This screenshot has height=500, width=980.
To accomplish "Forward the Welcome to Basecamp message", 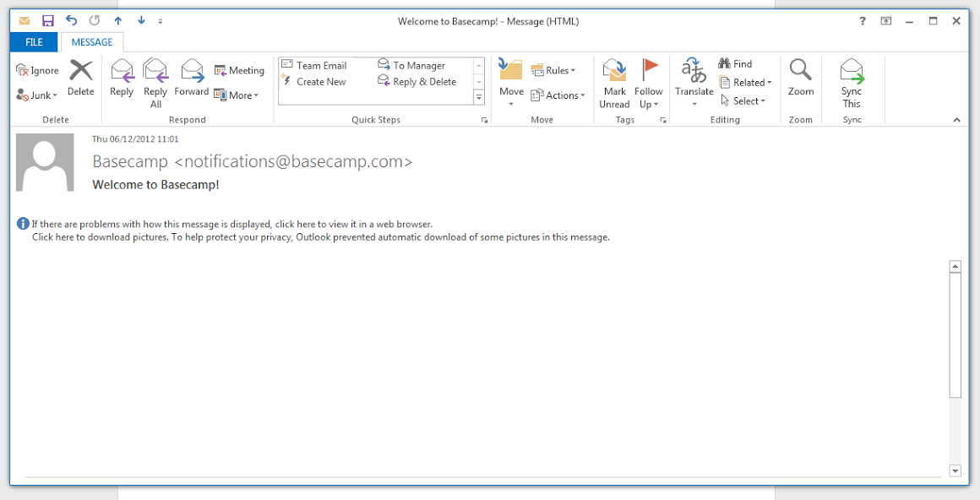I will (x=191, y=78).
